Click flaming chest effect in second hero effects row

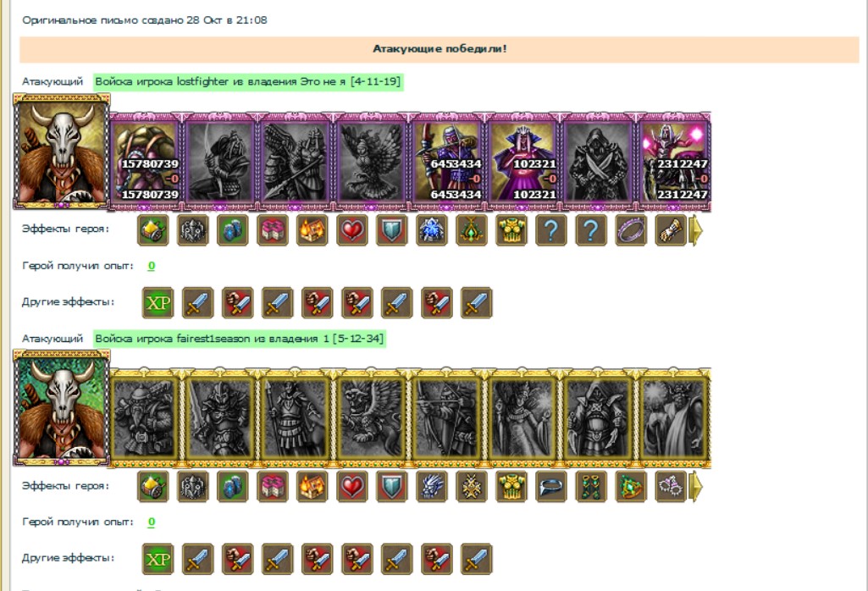(x=312, y=487)
